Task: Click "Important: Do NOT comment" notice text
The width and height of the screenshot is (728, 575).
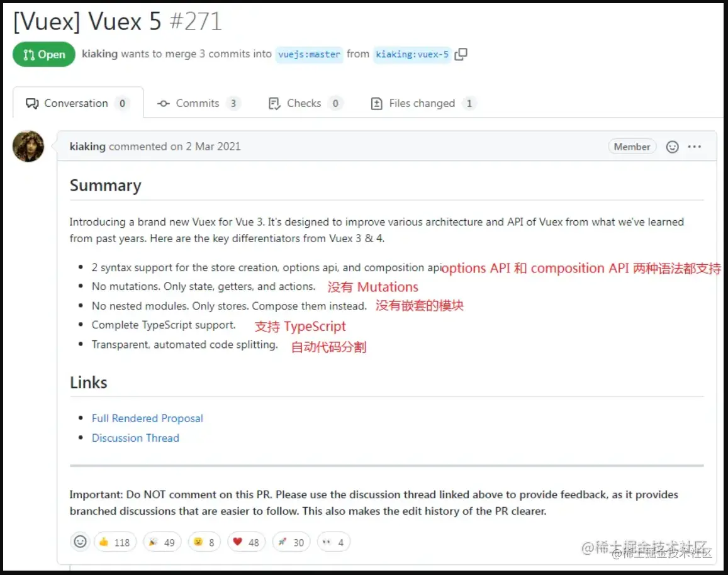Action: [374, 503]
